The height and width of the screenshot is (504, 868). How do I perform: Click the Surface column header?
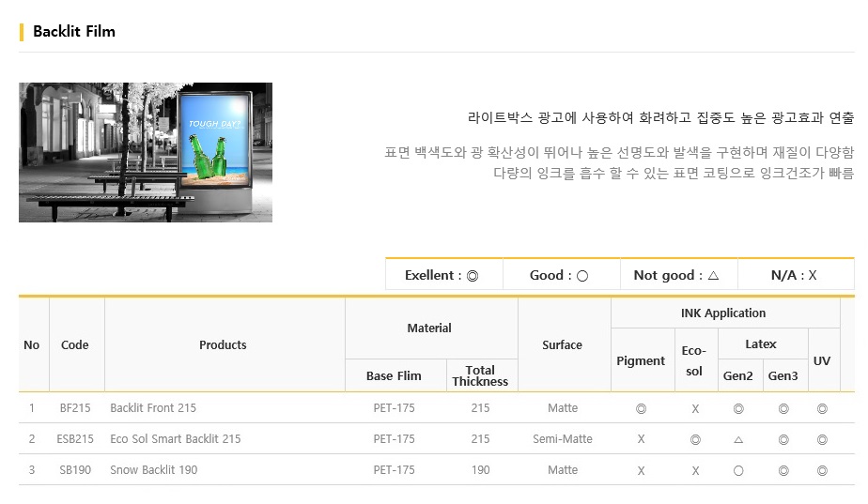563,345
